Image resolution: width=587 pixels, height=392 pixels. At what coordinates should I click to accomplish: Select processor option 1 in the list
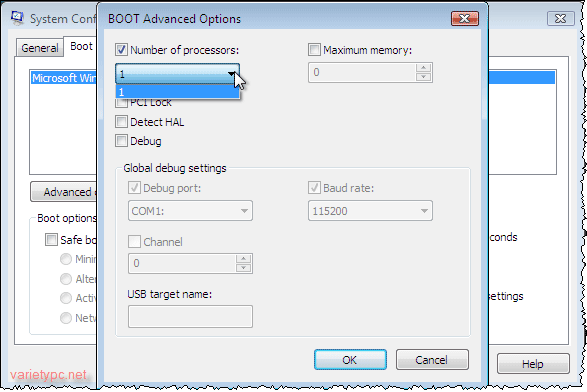coord(177,92)
